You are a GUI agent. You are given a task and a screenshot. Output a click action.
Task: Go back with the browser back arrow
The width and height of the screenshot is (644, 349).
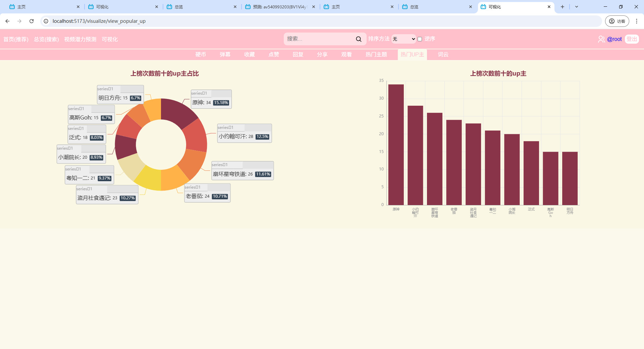coord(7,21)
